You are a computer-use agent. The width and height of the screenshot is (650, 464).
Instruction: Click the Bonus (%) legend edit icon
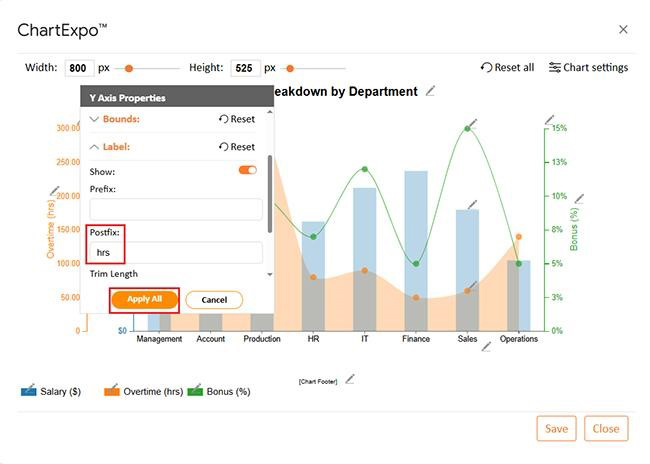pyautogui.click(x=195, y=391)
